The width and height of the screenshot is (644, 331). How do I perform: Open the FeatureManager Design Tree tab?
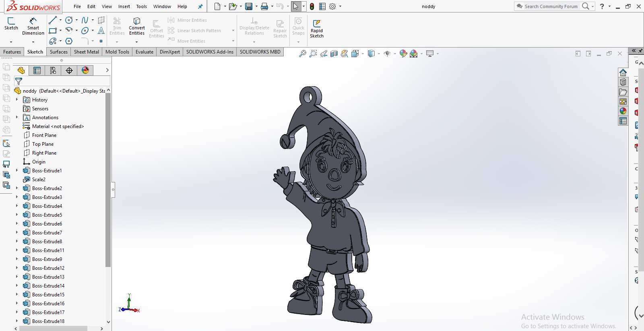21,70
